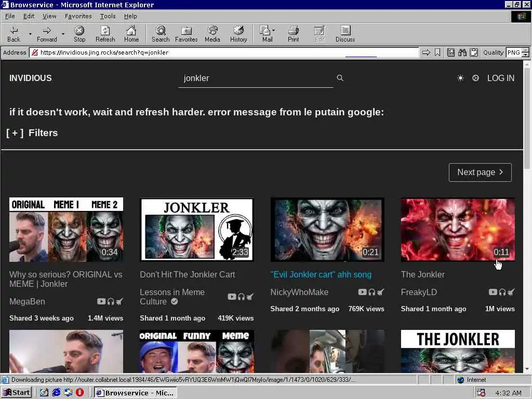Click the scrollbar down arrow

click(527, 369)
